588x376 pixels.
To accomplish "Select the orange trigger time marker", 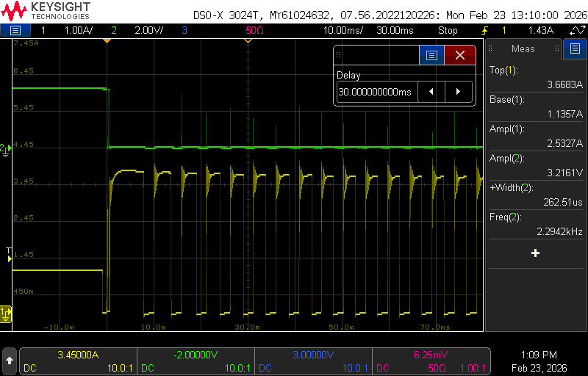I will point(107,40).
